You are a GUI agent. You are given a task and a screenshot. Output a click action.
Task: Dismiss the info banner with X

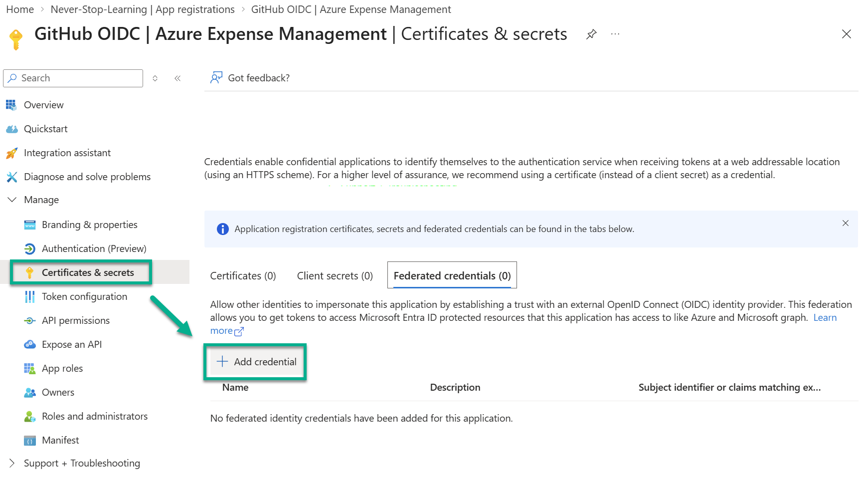tap(845, 223)
